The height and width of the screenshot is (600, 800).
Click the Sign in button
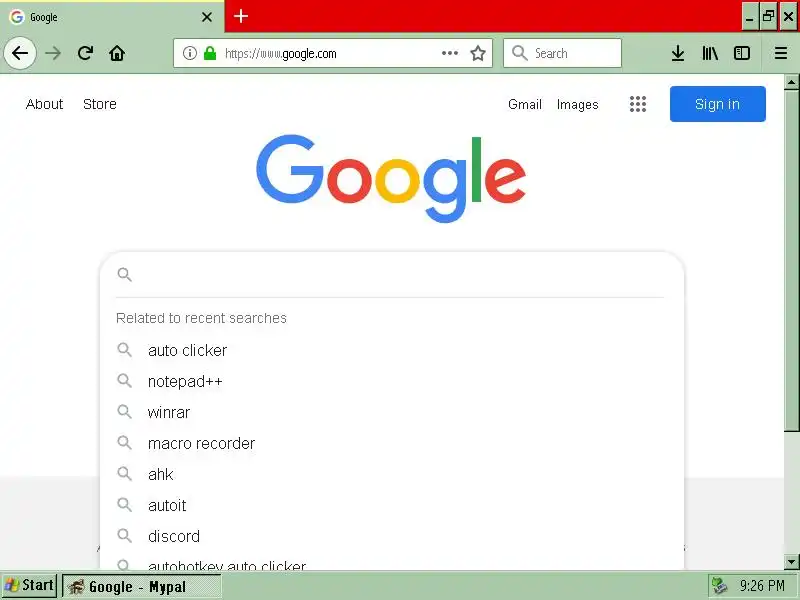tap(717, 104)
